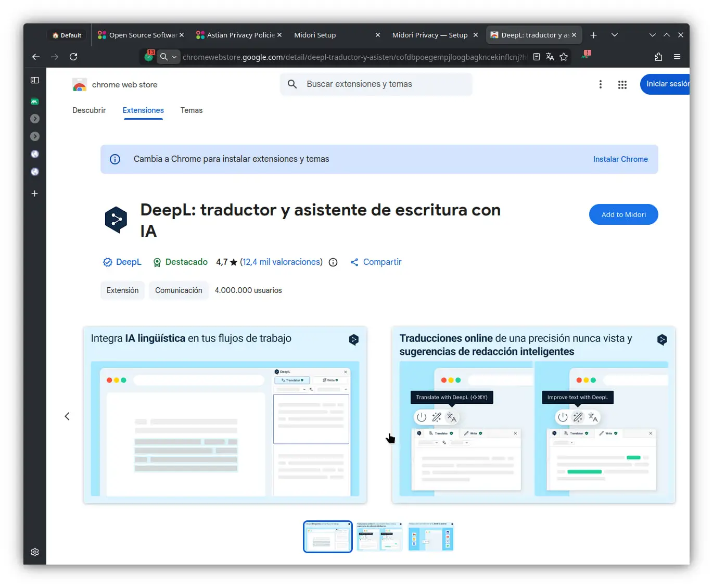Toggle the sidebar panel icon

pos(35,80)
